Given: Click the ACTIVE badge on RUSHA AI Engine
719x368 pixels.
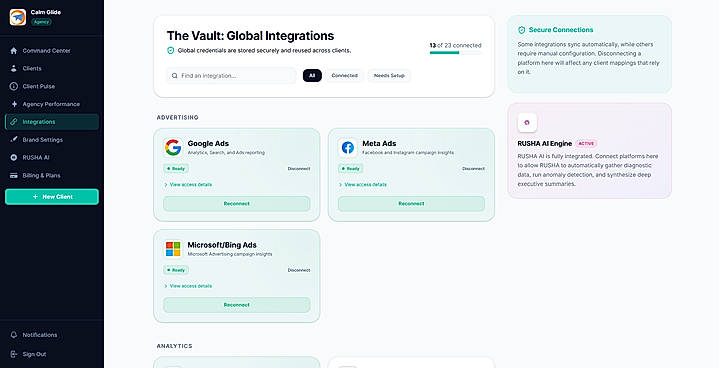Looking at the screenshot, I should click(x=586, y=143).
